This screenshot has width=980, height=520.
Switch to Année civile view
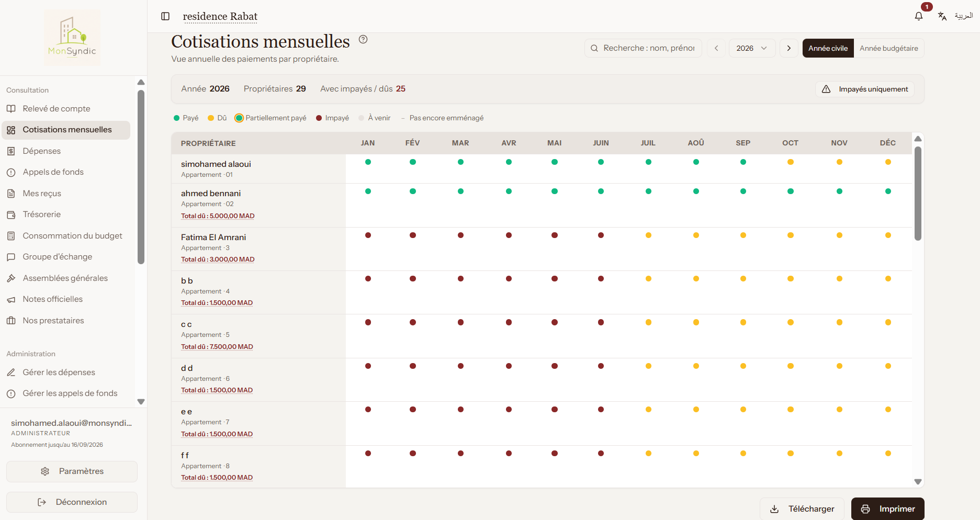tap(828, 48)
